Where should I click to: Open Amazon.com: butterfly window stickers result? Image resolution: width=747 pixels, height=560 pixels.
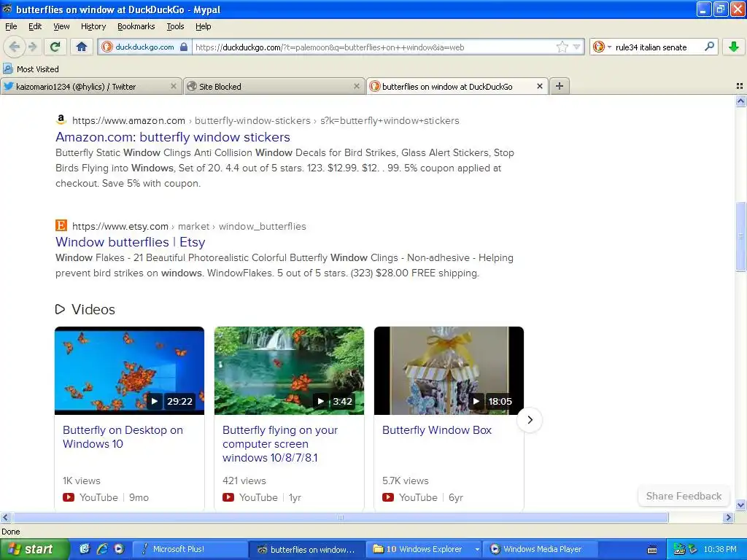coord(172,137)
